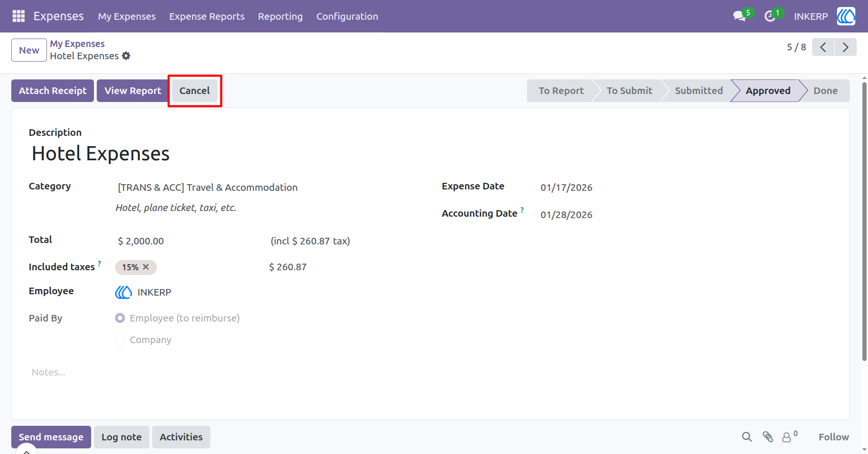Click the INKERP employee avatar icon
Viewport: 868px width, 454px height.
pos(124,292)
